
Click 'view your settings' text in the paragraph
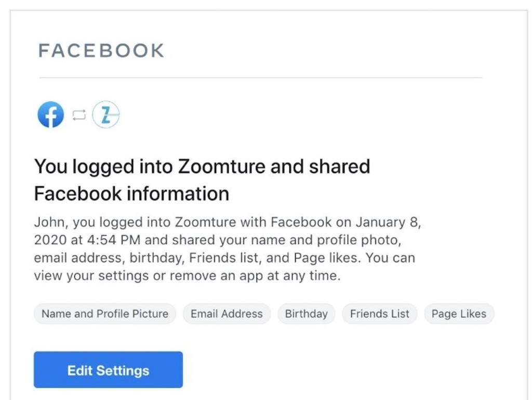pyautogui.click(x=91, y=276)
